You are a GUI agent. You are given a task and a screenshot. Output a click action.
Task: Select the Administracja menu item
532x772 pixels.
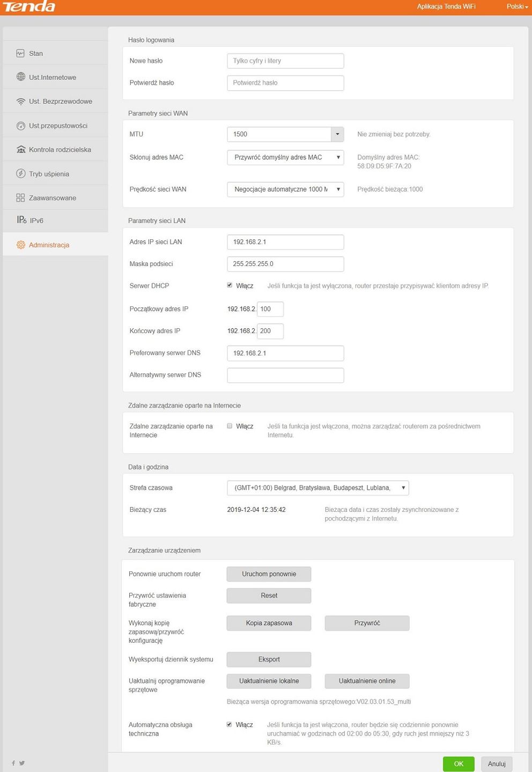55,245
